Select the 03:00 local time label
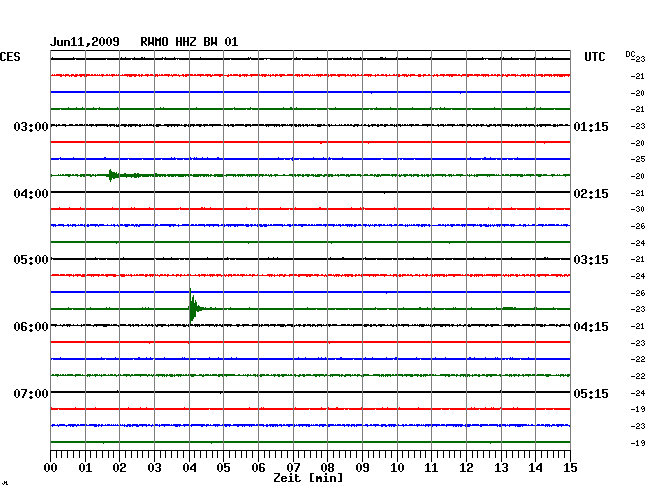This screenshot has height=494, width=650. (31, 126)
